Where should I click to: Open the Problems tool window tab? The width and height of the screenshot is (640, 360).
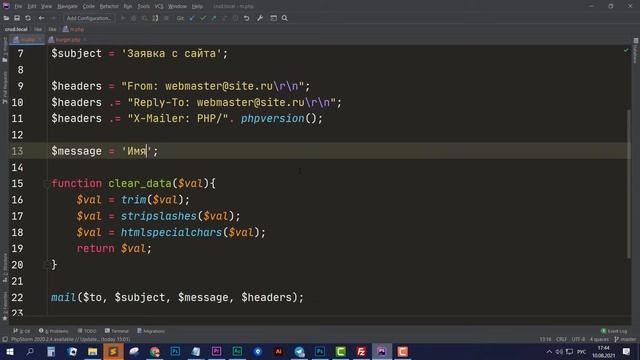[53, 331]
